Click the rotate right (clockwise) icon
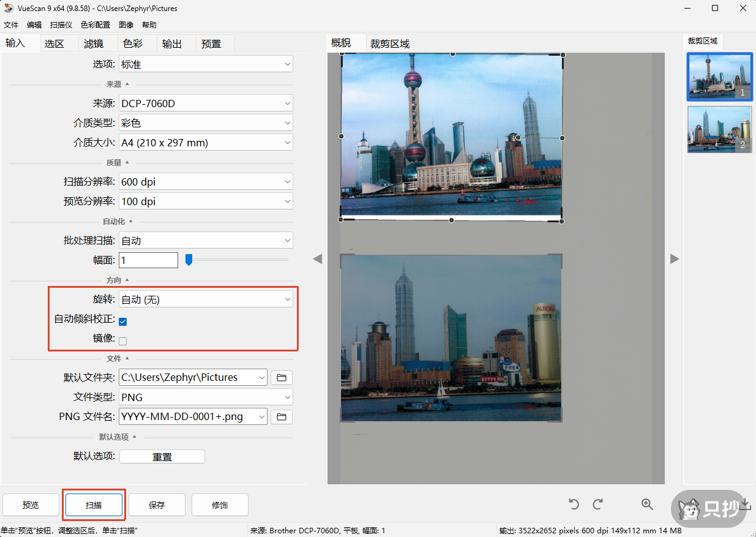756x537 pixels. point(598,504)
